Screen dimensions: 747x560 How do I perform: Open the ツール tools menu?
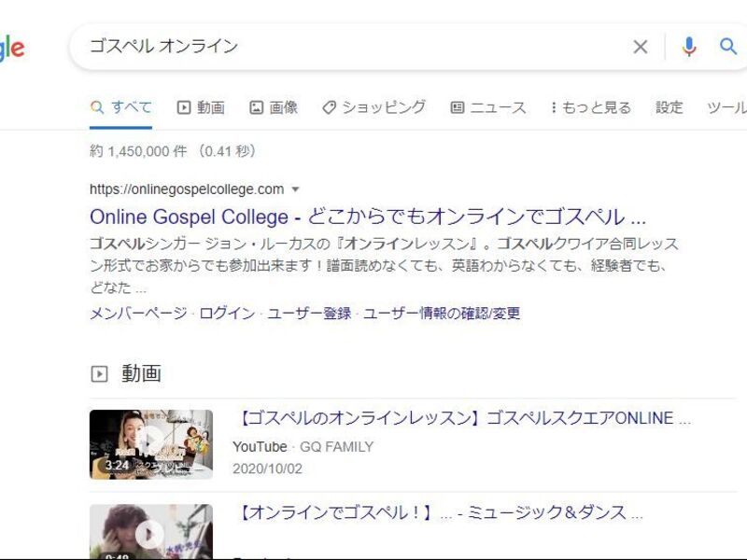click(x=726, y=107)
